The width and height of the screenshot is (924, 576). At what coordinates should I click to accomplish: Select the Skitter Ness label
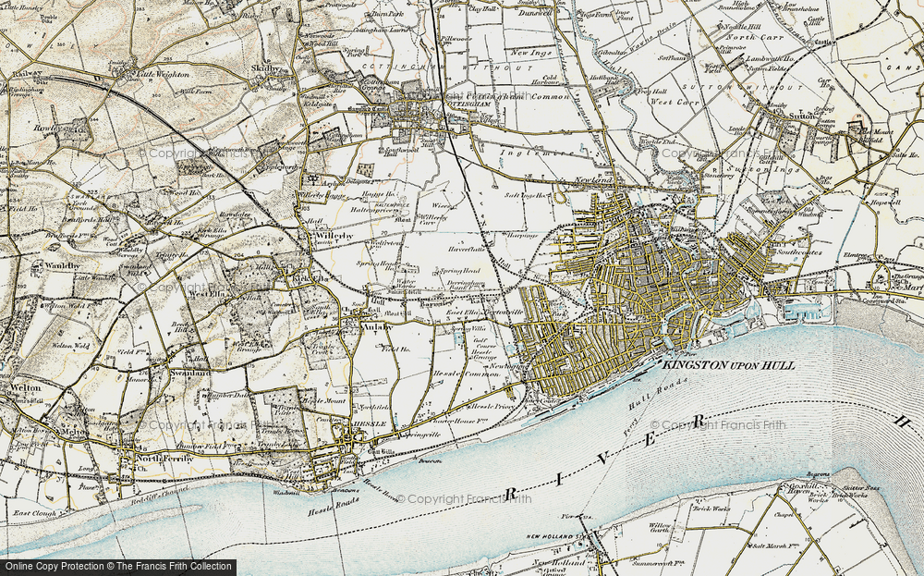861,488
